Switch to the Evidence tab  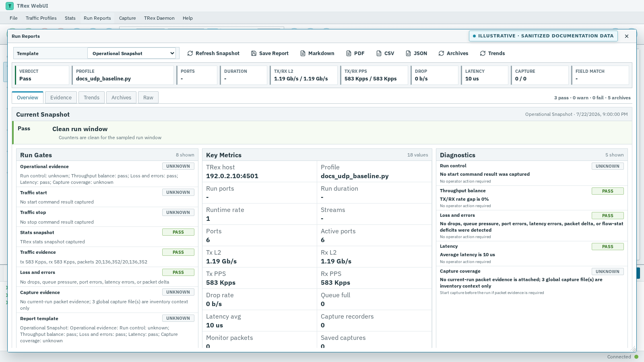61,98
